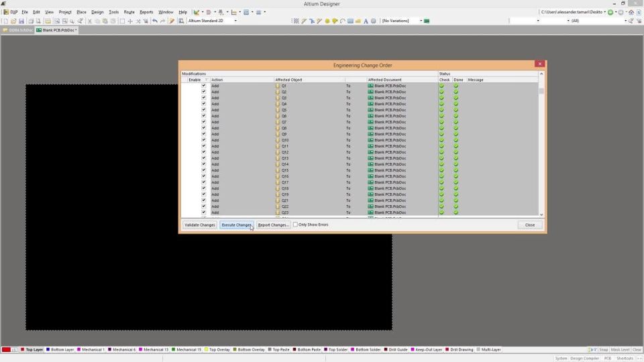Click the Clear Filter icon at toolbar end
644x362 pixels.
click(x=639, y=21)
